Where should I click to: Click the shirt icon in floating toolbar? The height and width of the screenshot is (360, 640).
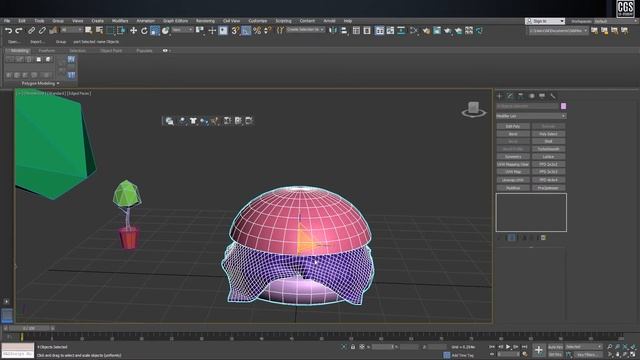point(193,121)
